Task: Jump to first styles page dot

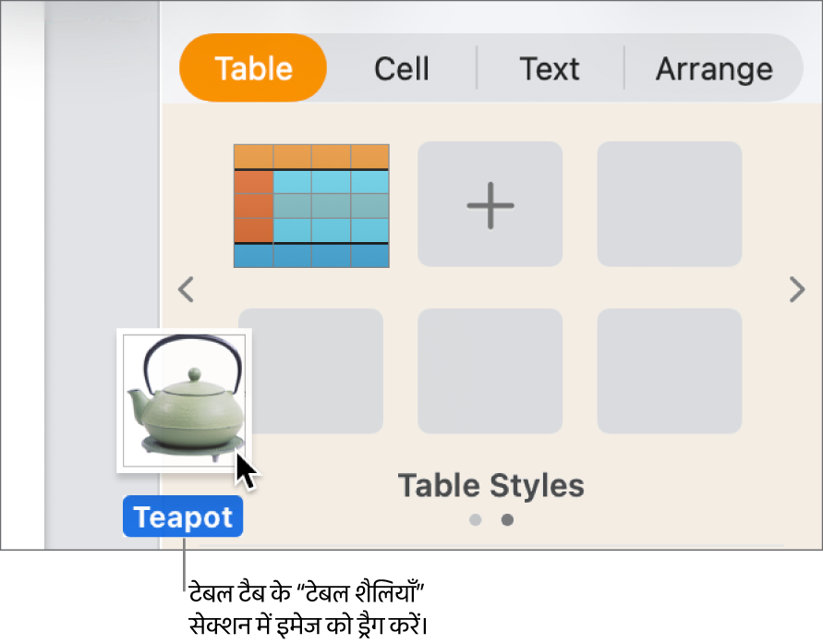Action: pos(475,520)
